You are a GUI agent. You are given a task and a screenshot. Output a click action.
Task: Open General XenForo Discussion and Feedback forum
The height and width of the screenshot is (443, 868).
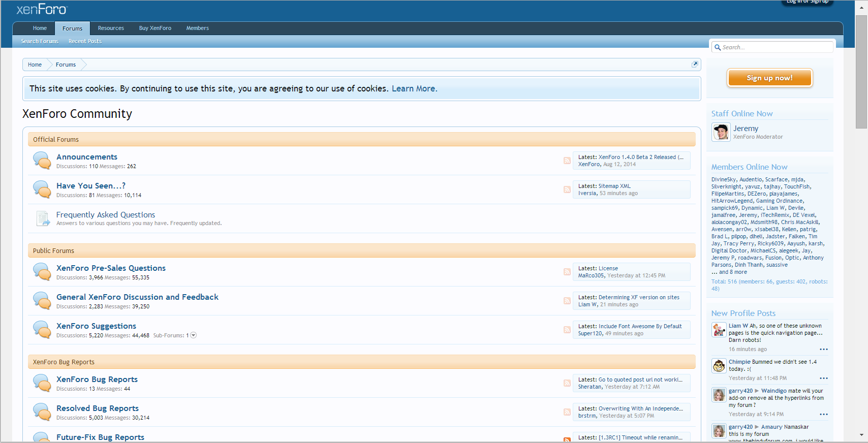[x=137, y=297]
